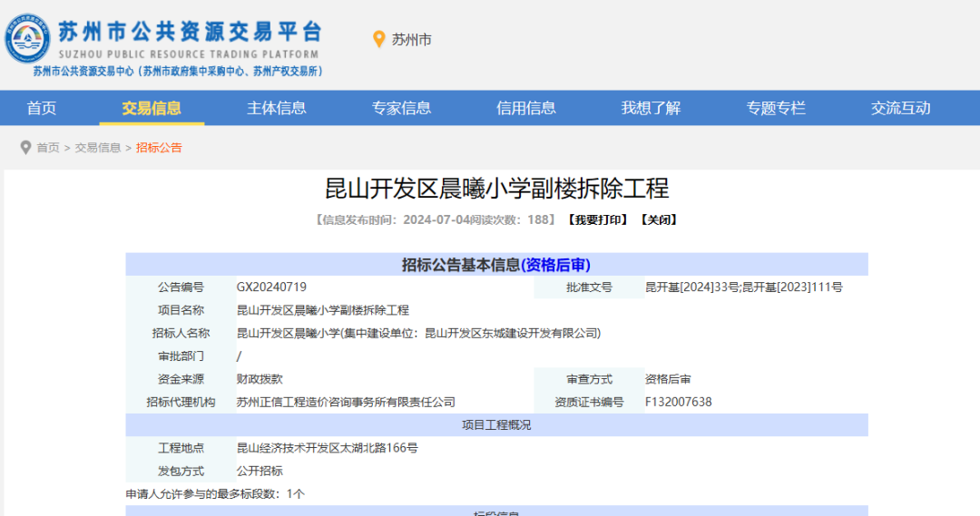Click the 招标公告 breadcrumb link
Viewport: 980px width, 516px height.
[159, 148]
